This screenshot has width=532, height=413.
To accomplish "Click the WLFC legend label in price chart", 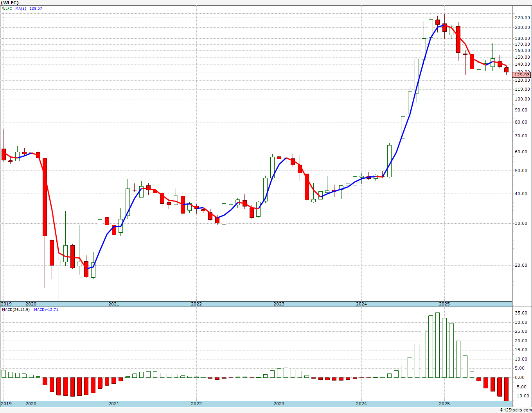I will (7, 9).
